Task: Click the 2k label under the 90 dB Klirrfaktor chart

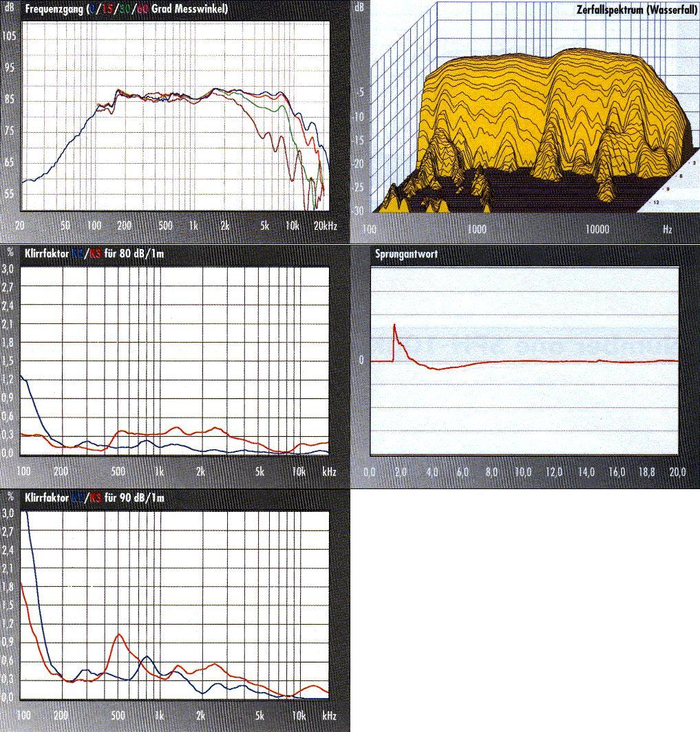Action: pos(201,715)
